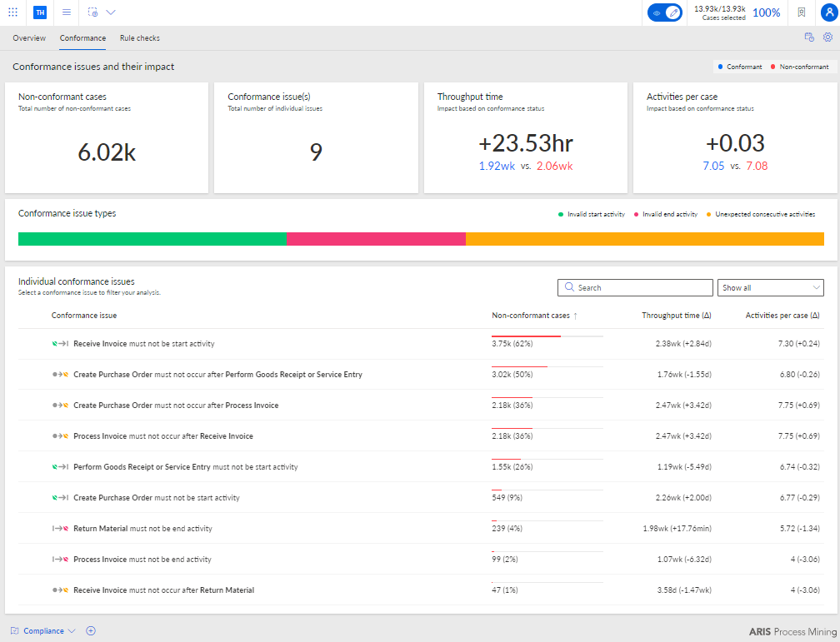Select Create Purchase Order after Perform Goods Receipt issue
The width and height of the screenshot is (840, 642).
[x=421, y=374]
